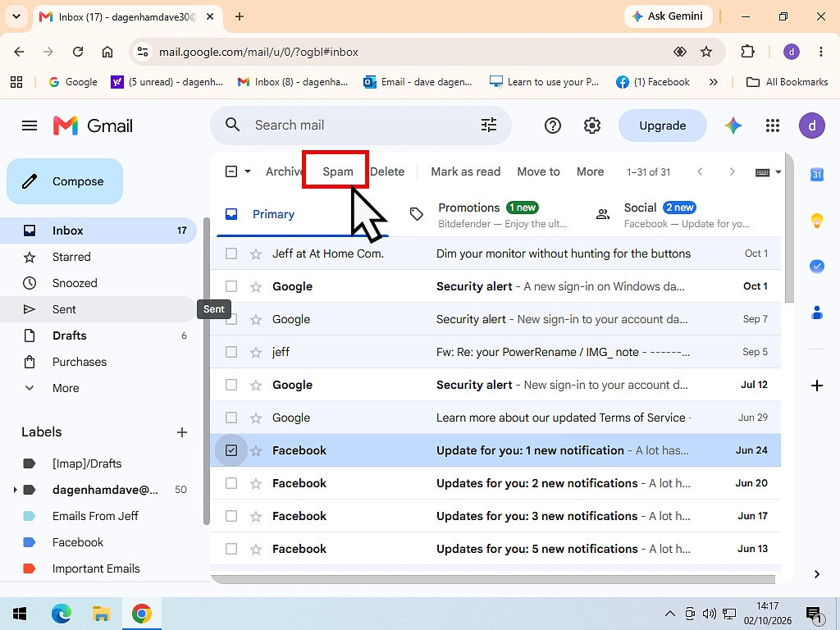This screenshot has height=630, width=840.
Task: Open Microsoft Edge from the taskbar
Action: pos(61,614)
